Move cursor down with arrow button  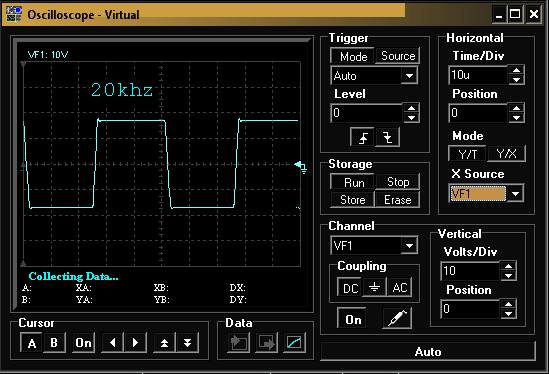click(187, 342)
